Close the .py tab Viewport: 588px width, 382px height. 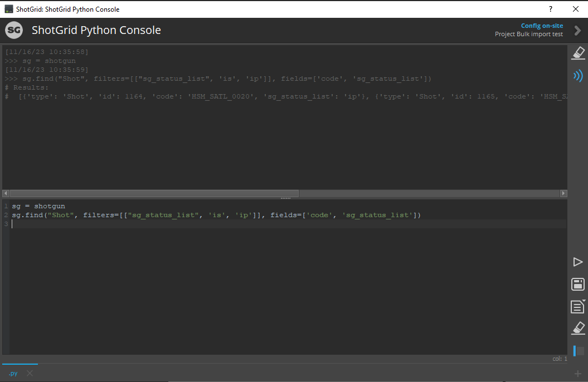[x=30, y=373]
